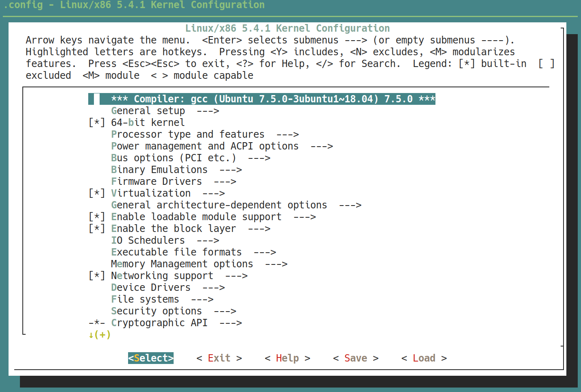Click the Load button
This screenshot has height=392, width=581.
tap(424, 358)
